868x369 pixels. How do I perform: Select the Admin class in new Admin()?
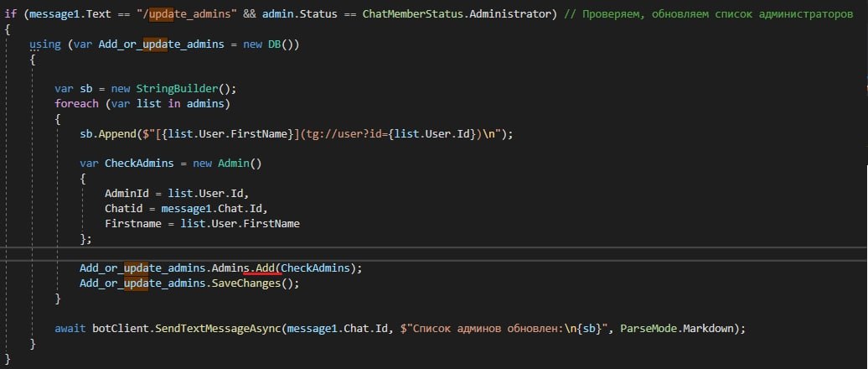[x=234, y=164]
